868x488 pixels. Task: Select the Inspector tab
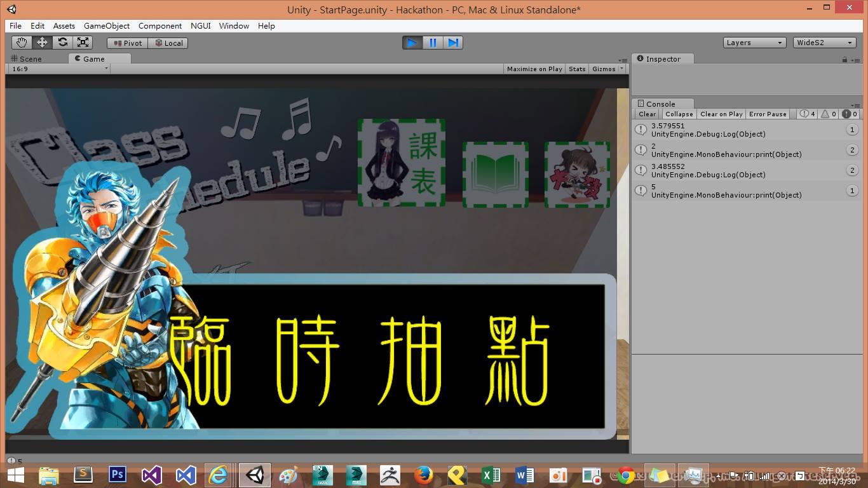(663, 58)
